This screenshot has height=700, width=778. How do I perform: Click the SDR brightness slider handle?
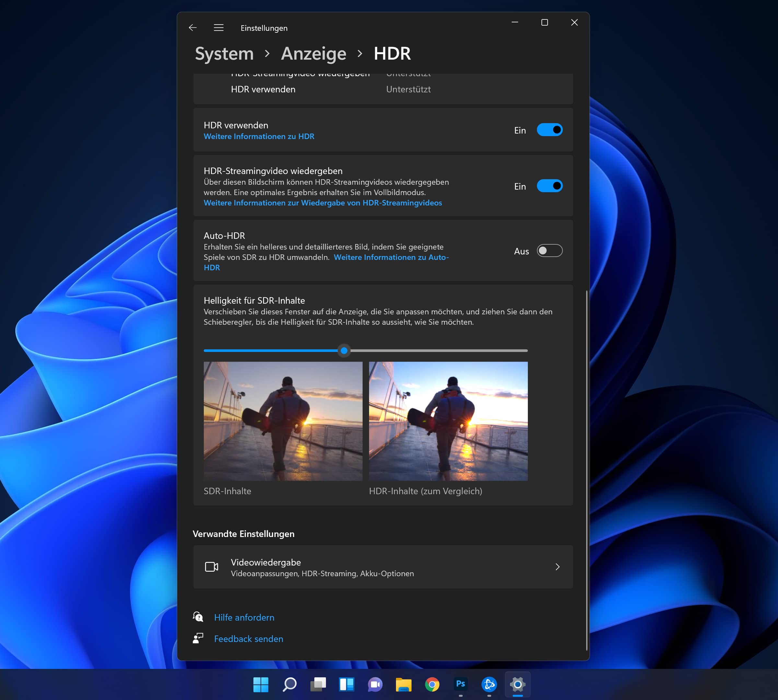pyautogui.click(x=344, y=350)
